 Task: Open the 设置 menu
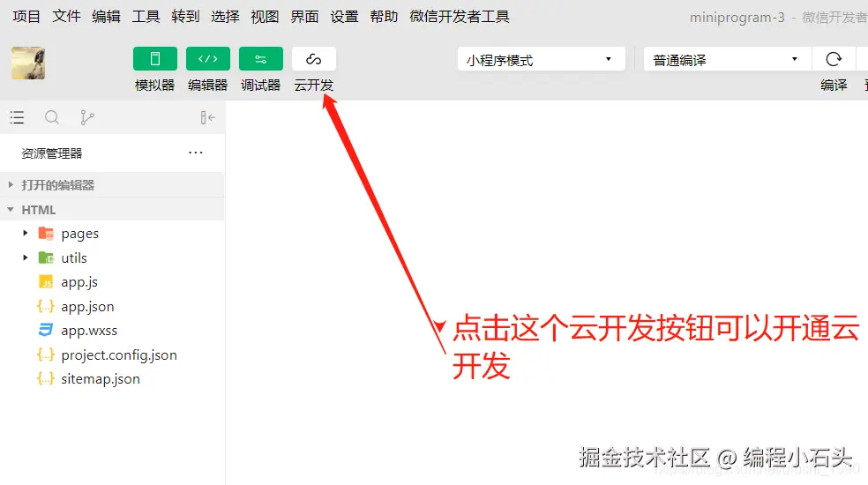click(344, 17)
